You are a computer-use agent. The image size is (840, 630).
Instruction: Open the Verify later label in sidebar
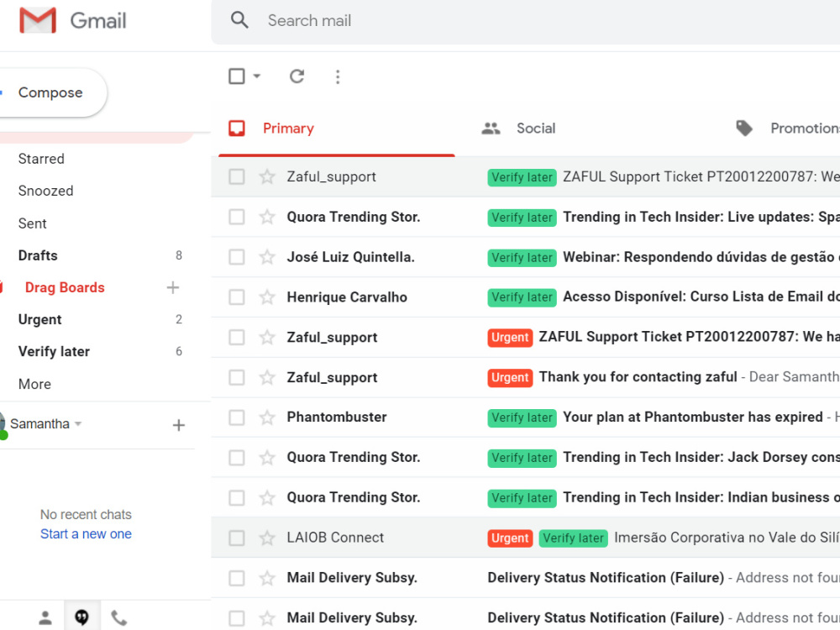[x=54, y=352]
